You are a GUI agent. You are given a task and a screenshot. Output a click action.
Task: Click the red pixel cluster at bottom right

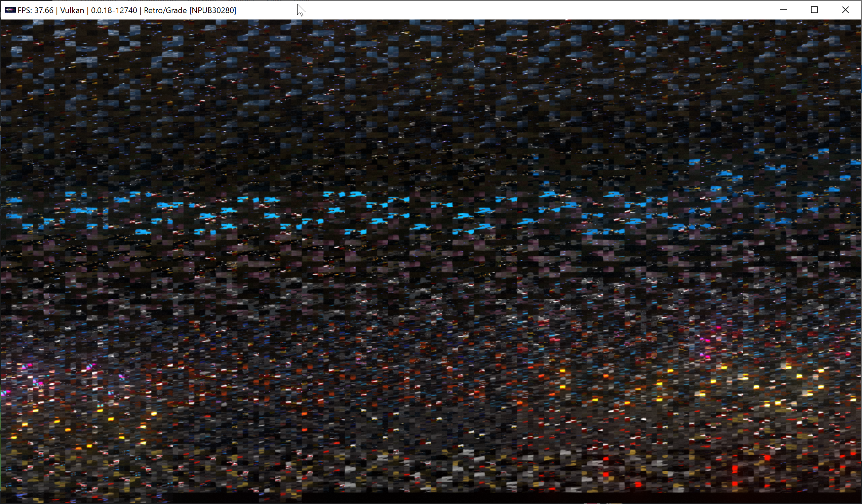click(736, 468)
